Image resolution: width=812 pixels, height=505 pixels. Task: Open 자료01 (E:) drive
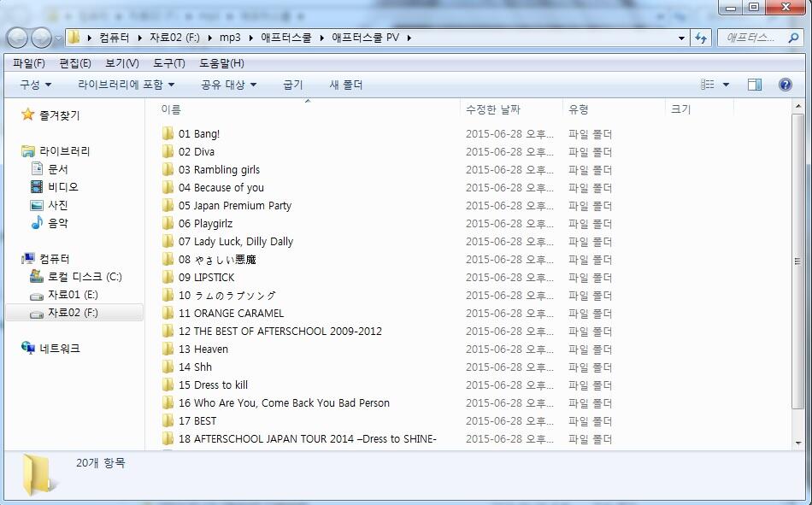pyautogui.click(x=73, y=295)
